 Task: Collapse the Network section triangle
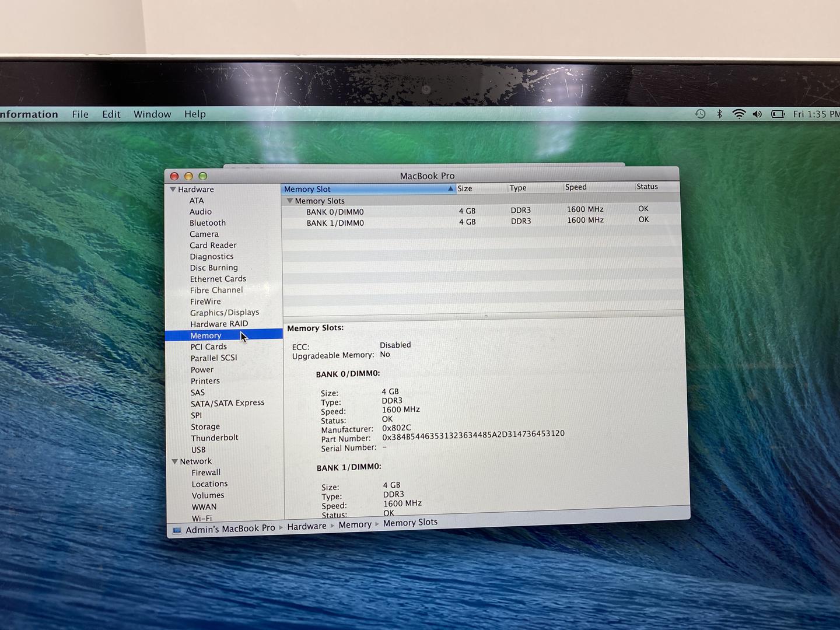point(174,461)
